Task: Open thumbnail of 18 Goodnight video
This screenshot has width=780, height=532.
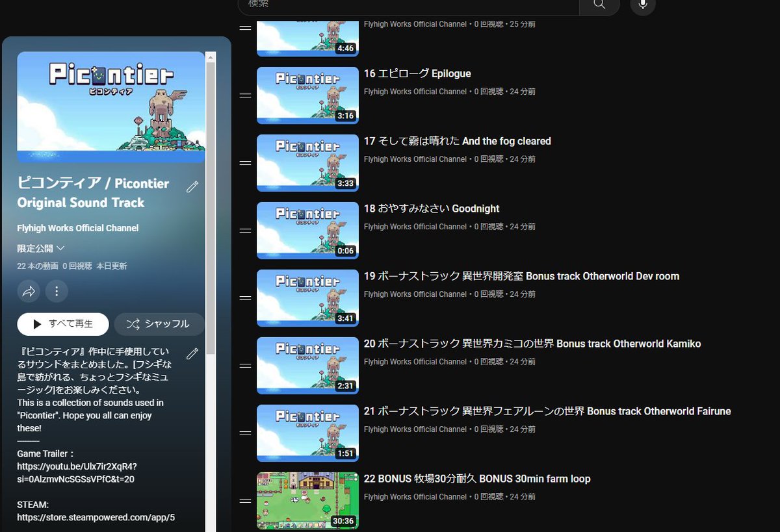Action: 307,231
